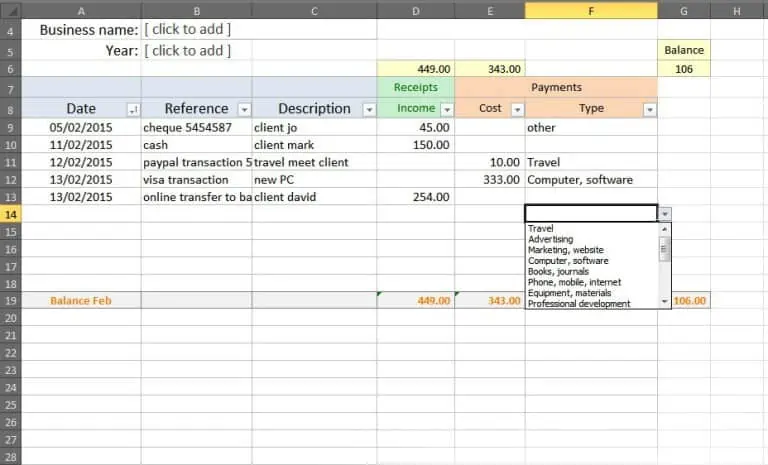The image size is (768, 465).
Task: Click the dropdown list scroll up arrow
Action: click(665, 229)
